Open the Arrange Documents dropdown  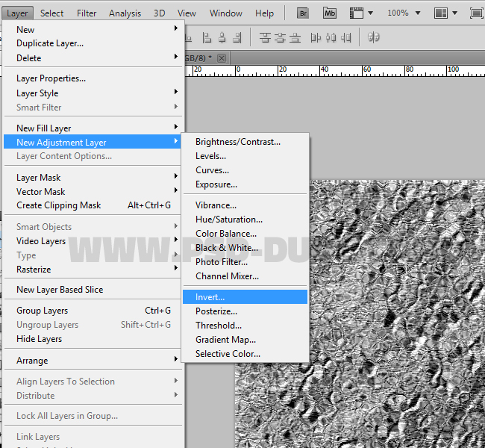(445, 13)
